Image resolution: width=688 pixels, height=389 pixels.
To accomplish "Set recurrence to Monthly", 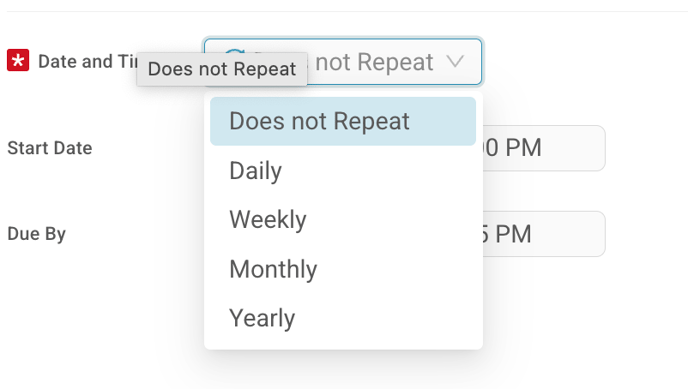I will click(343, 269).
